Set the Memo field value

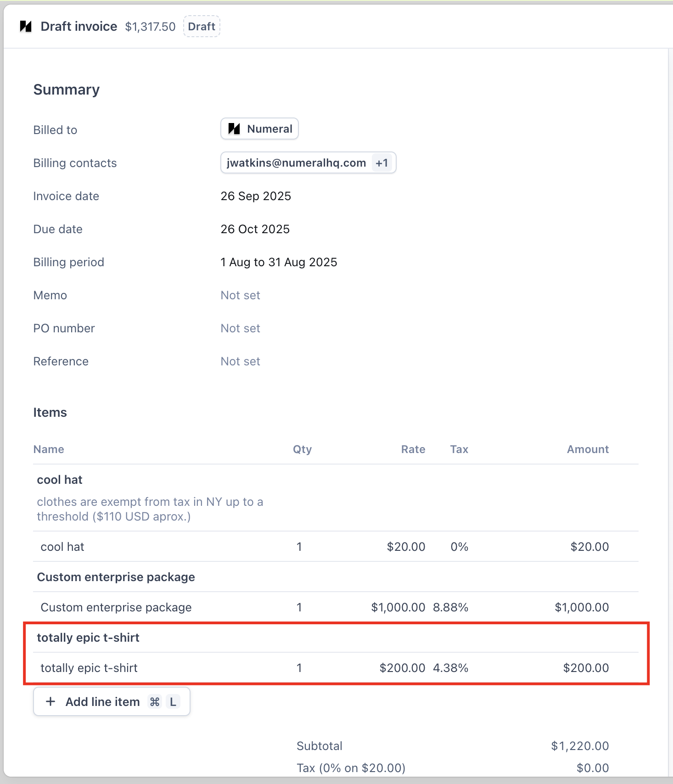pos(240,295)
